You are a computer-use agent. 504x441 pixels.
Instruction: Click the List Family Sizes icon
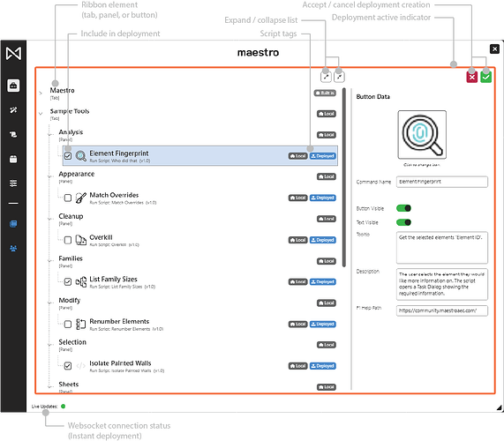coord(80,281)
